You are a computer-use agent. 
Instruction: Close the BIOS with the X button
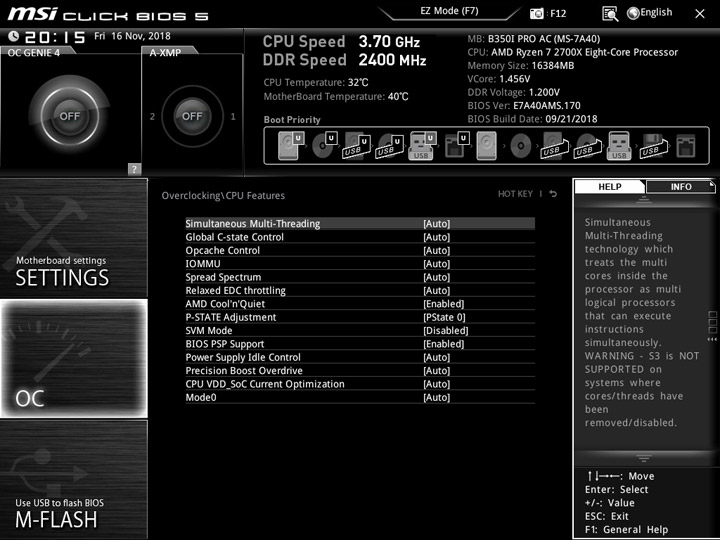pos(699,14)
